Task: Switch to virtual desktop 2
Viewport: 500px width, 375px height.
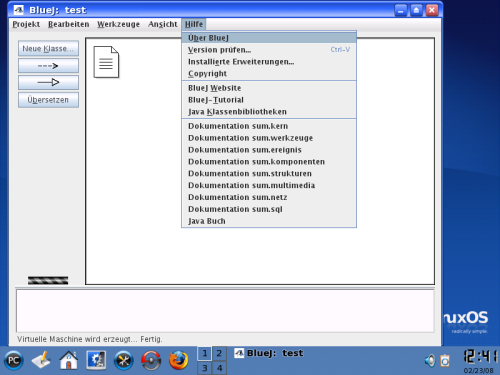Action: click(219, 353)
